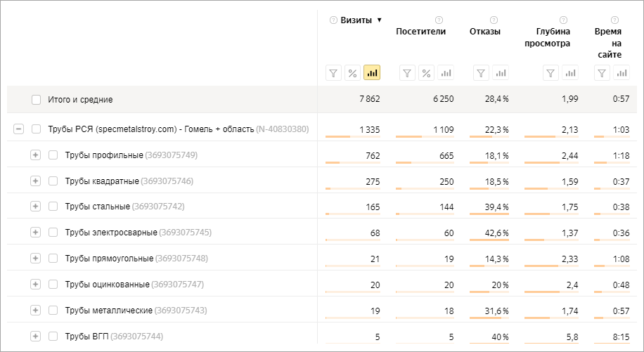
Task: Sort table by Отказы column header
Action: pyautogui.click(x=484, y=31)
